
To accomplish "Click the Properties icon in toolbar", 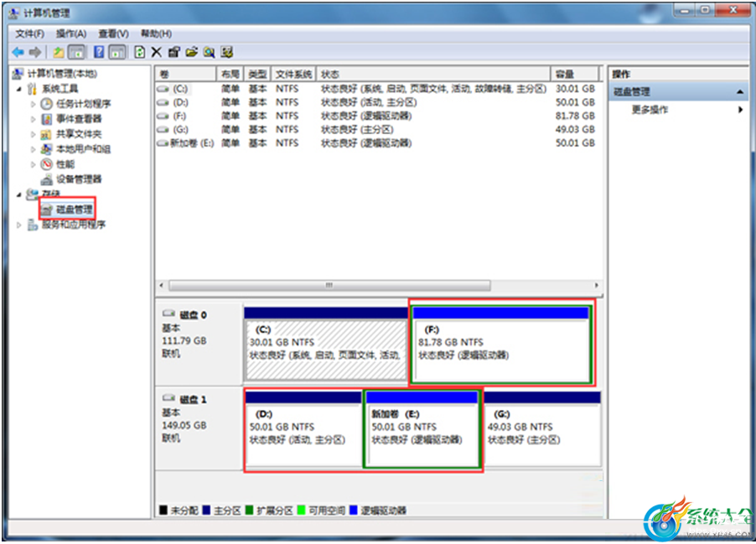I will (x=174, y=52).
